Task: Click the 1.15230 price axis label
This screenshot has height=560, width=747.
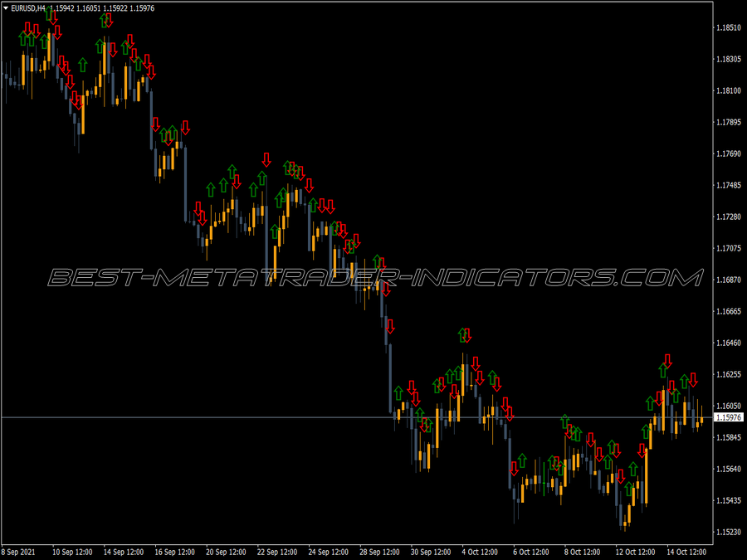Action: point(729,532)
